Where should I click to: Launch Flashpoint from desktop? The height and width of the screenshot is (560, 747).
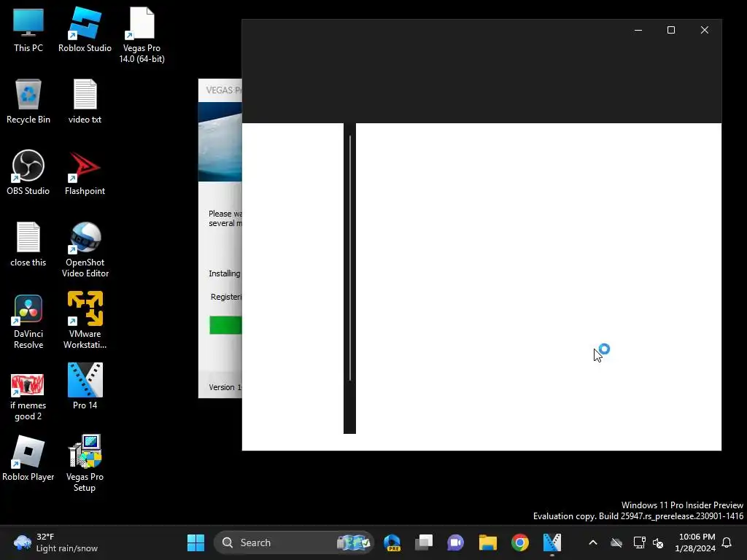point(85,174)
